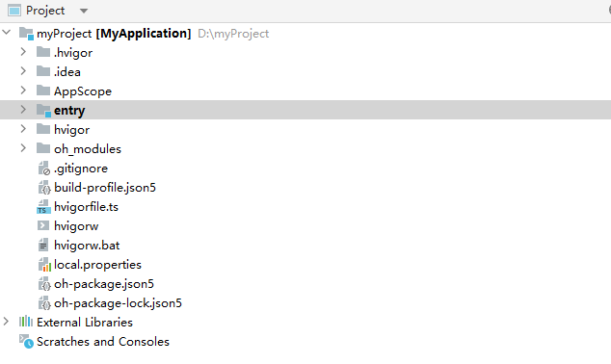611x364 pixels.
Task: Click the External Libraries bars icon
Action: pos(26,322)
